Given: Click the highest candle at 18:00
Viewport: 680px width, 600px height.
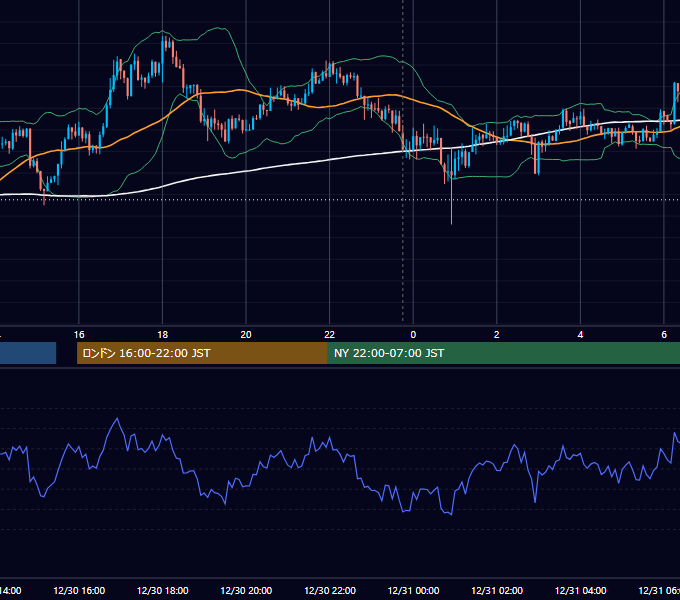Looking at the screenshot, I should [x=163, y=57].
